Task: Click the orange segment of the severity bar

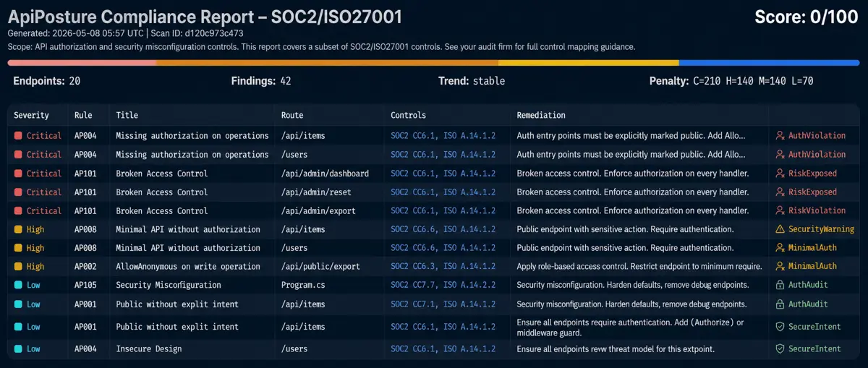Action: [328, 63]
